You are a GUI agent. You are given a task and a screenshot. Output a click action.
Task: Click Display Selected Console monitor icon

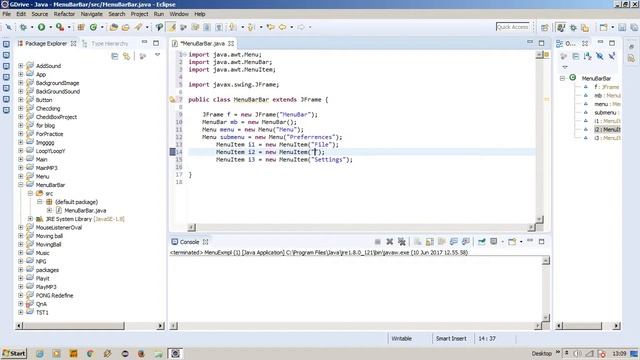(493, 242)
